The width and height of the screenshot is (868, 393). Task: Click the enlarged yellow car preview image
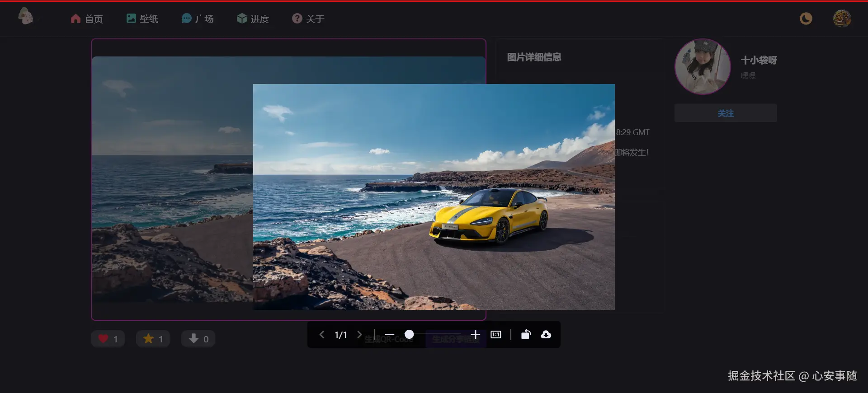pyautogui.click(x=434, y=197)
